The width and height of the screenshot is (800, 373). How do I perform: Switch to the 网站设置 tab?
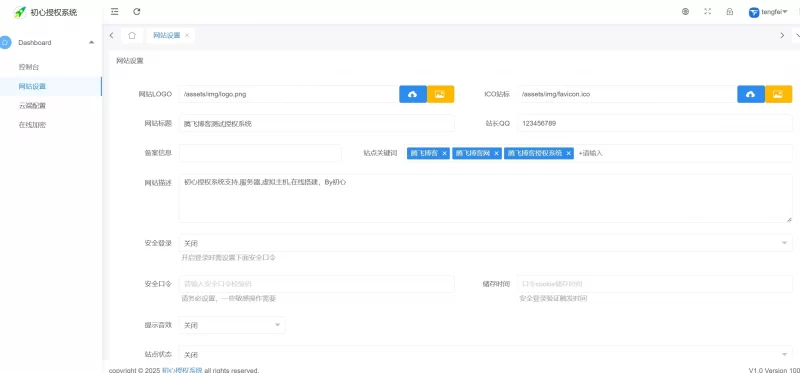(166, 35)
